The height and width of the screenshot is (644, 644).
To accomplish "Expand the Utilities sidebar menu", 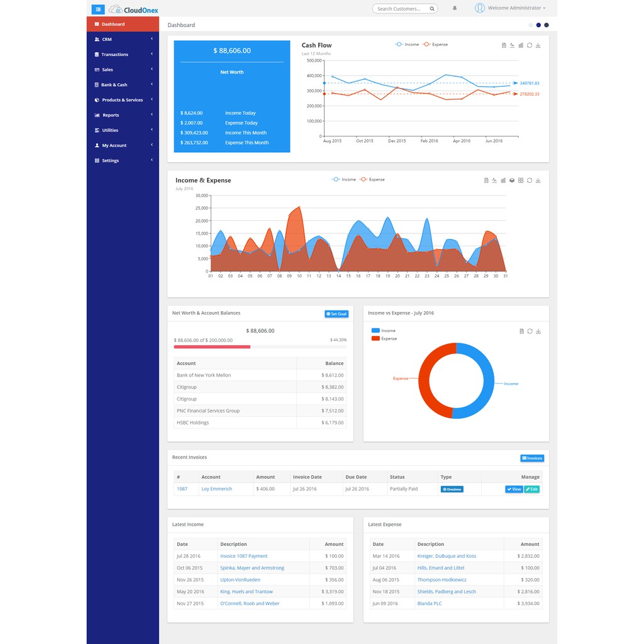I will [x=123, y=130].
